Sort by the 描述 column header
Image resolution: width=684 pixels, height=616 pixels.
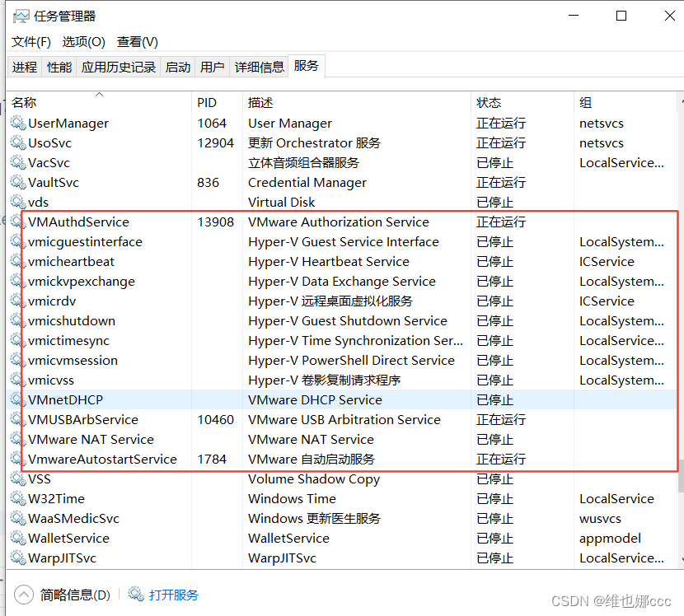pos(357,102)
